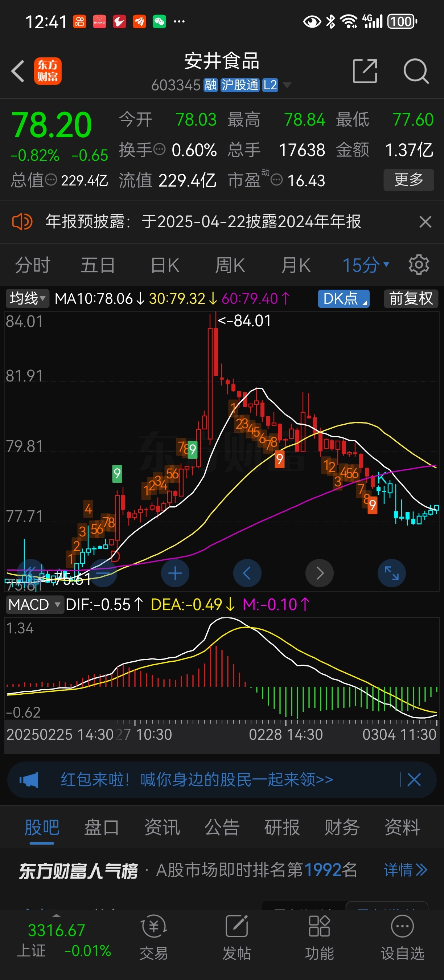Select the 研报 tab

click(x=282, y=828)
